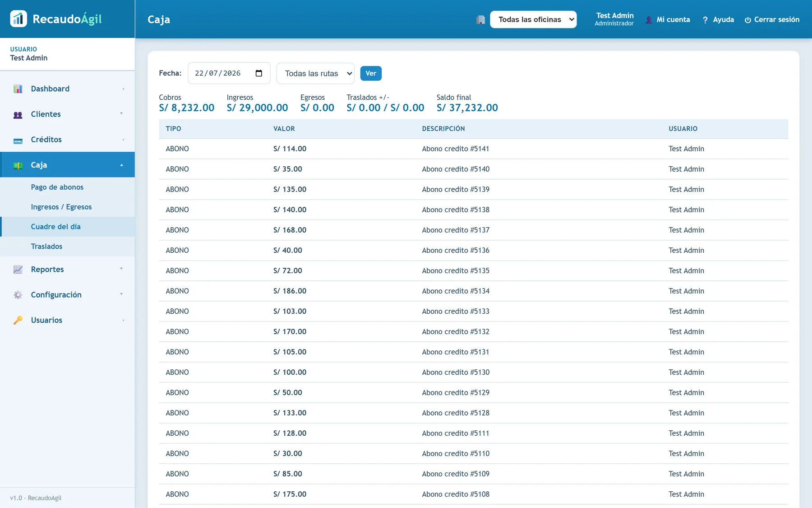Click the Clientes people icon
The image size is (812, 508).
tap(18, 115)
